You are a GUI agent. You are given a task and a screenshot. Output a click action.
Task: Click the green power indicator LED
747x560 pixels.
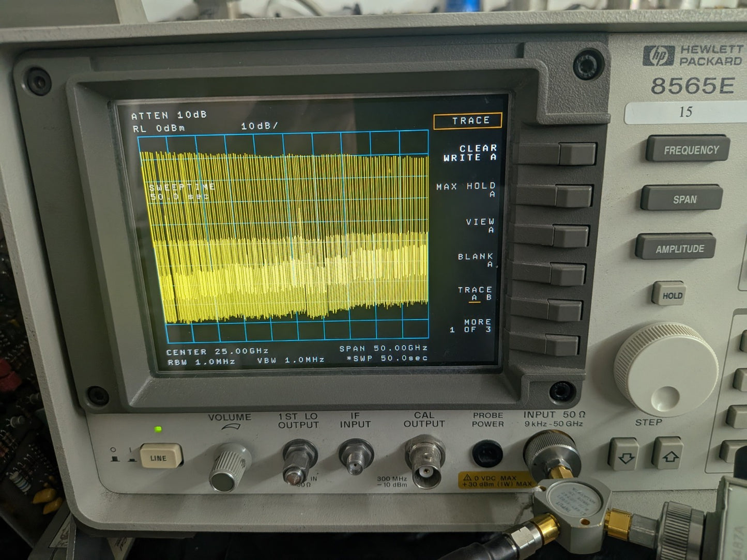point(158,429)
